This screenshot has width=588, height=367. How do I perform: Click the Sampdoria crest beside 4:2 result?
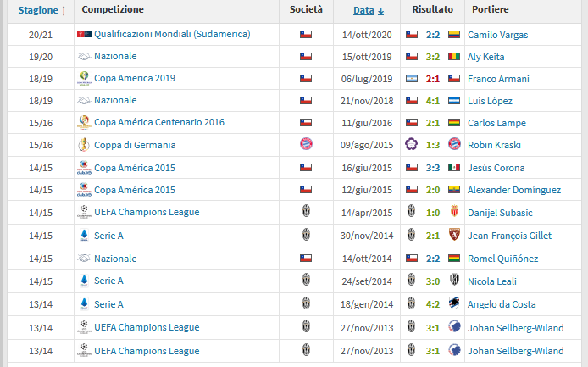click(454, 303)
